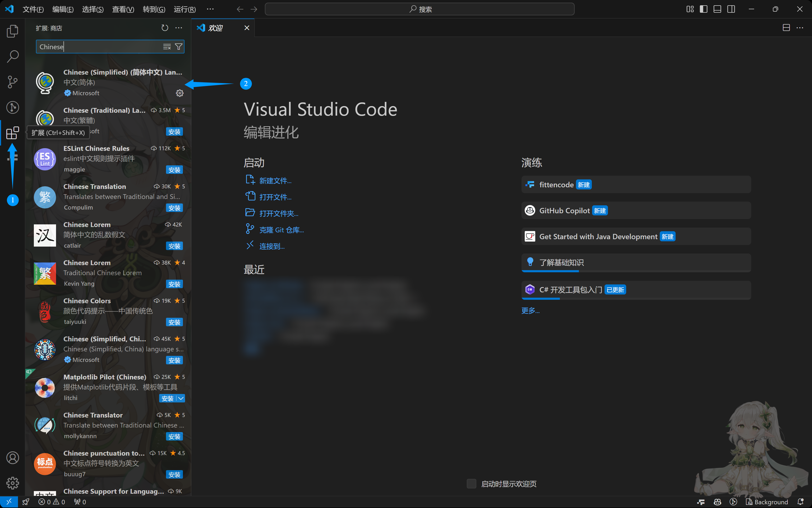Click 连接到... link
Viewport: 812px width, 508px height.
point(272,246)
